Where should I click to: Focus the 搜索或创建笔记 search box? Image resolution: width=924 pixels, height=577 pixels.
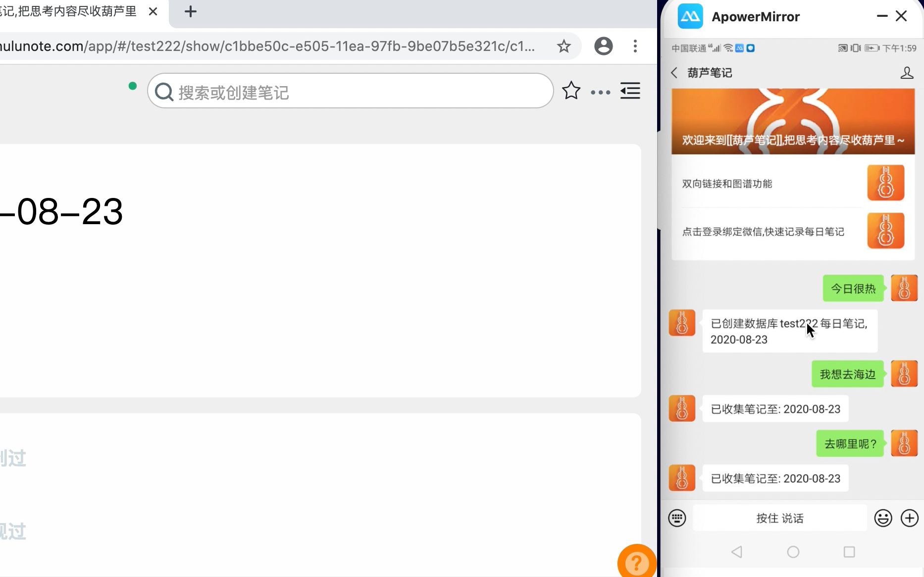(x=350, y=91)
